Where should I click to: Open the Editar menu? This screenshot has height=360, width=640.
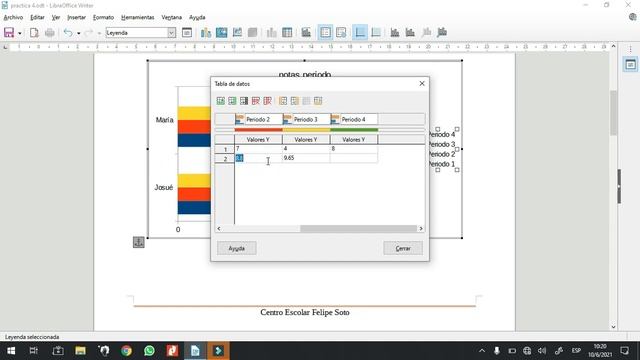tap(37, 18)
